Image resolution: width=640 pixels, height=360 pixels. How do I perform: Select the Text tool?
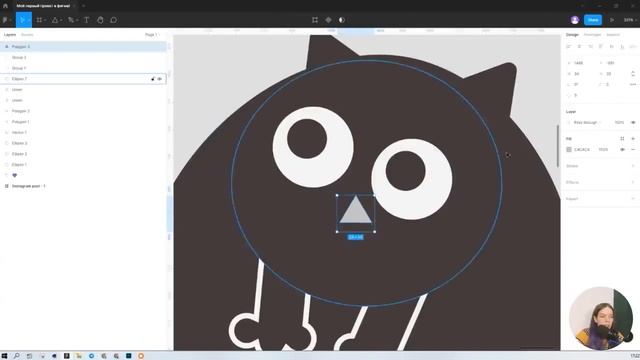coord(87,20)
